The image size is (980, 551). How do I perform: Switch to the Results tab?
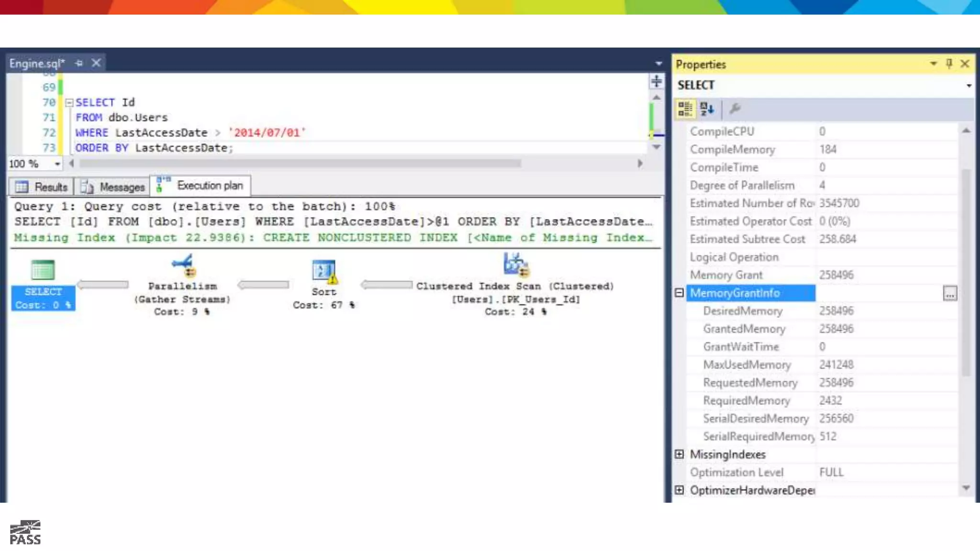[42, 187]
